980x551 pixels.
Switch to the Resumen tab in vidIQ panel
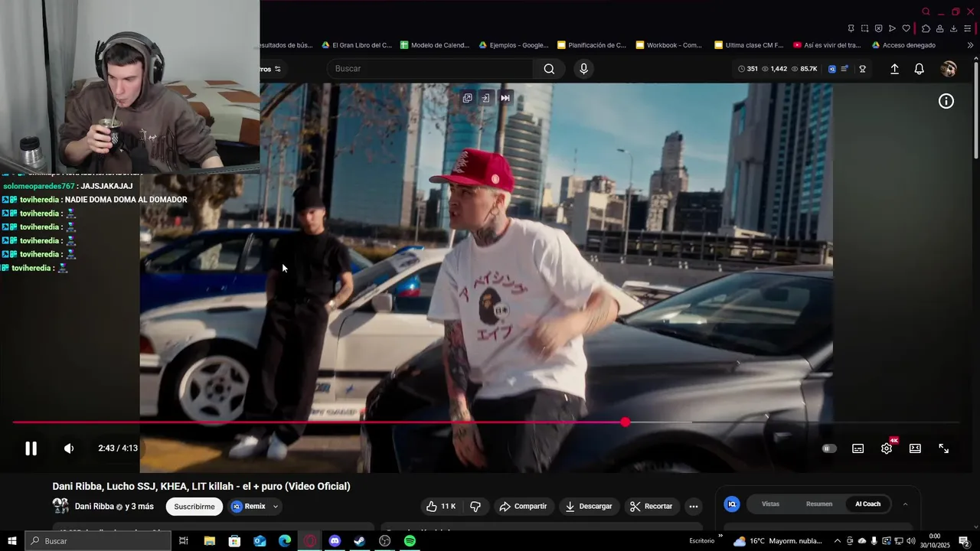point(818,504)
